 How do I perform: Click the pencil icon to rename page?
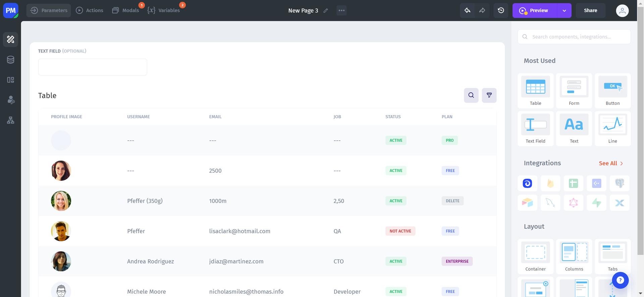(x=326, y=10)
